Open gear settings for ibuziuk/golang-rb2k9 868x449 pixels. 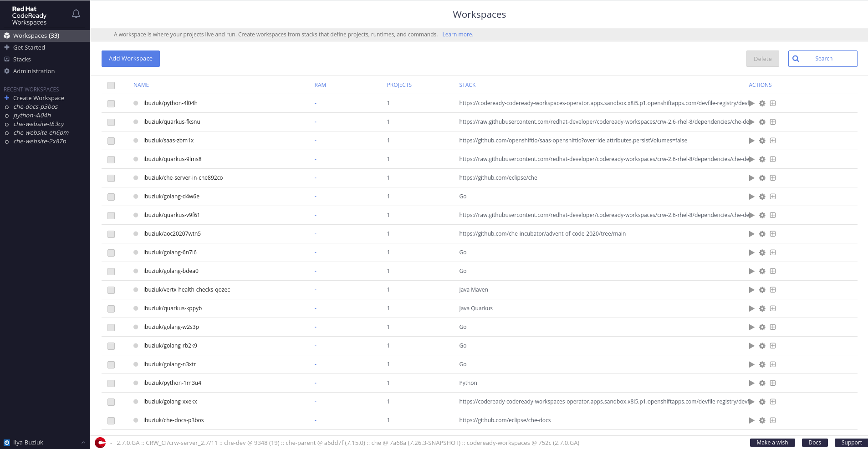(762, 346)
